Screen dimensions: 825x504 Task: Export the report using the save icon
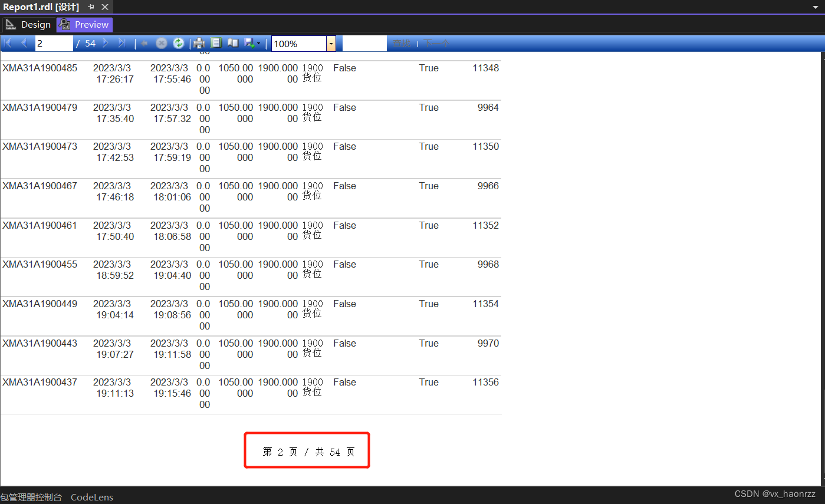tap(248, 42)
